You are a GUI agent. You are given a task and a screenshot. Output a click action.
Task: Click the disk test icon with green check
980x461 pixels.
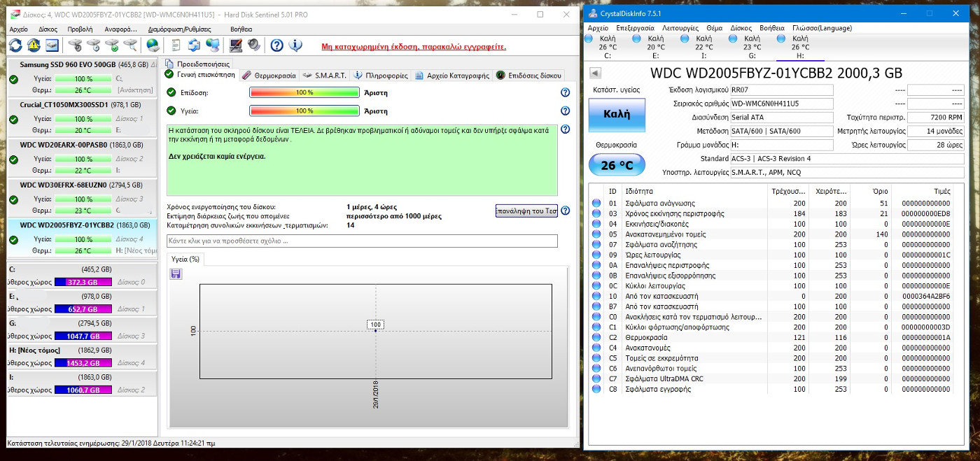(x=111, y=45)
